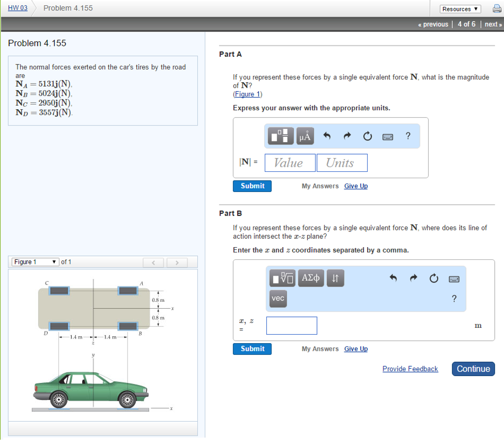Click the reset icon in Part A toolbar

pos(367,136)
